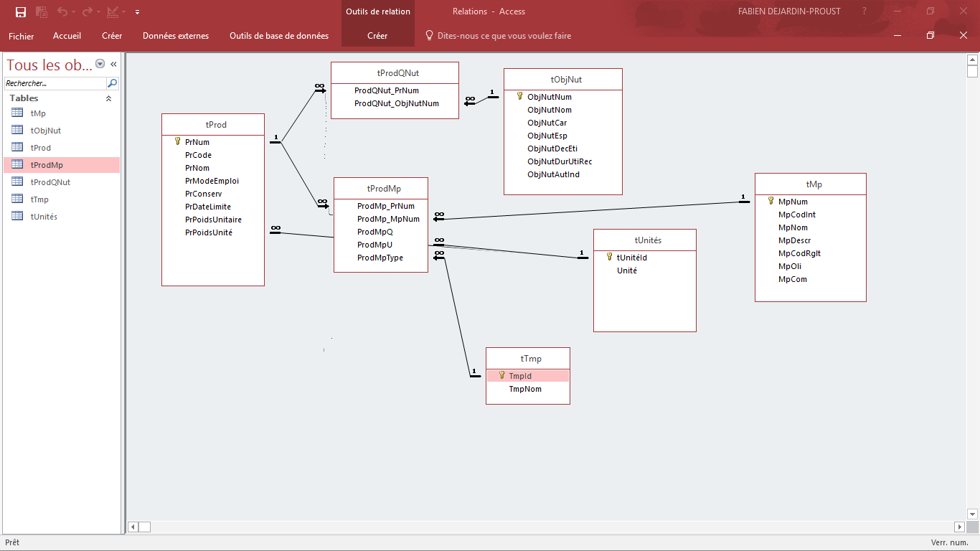Select ProdQNut_PrNum field
Image resolution: width=980 pixels, height=551 pixels.
[387, 90]
